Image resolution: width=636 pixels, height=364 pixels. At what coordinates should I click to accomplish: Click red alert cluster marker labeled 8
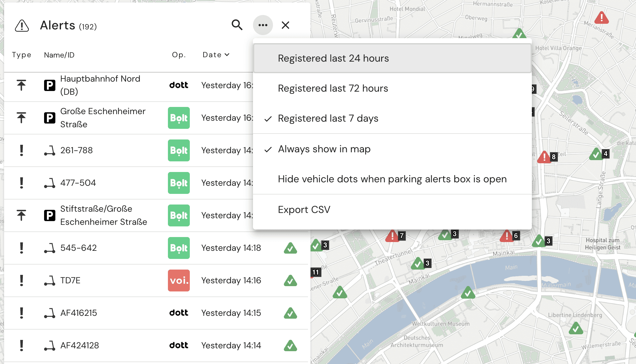click(x=544, y=157)
